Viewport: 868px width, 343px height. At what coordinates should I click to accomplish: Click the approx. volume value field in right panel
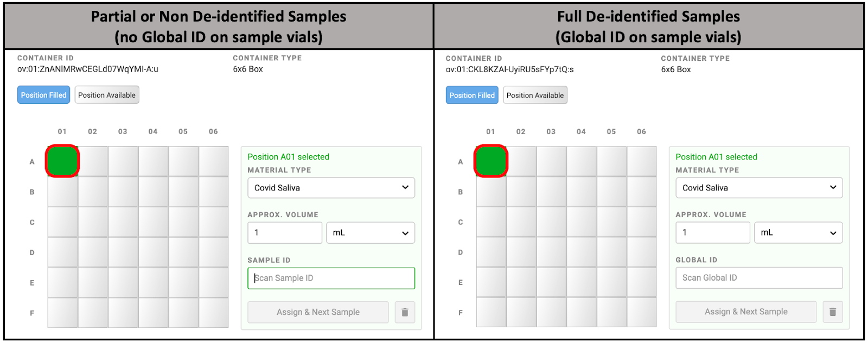[x=713, y=233]
